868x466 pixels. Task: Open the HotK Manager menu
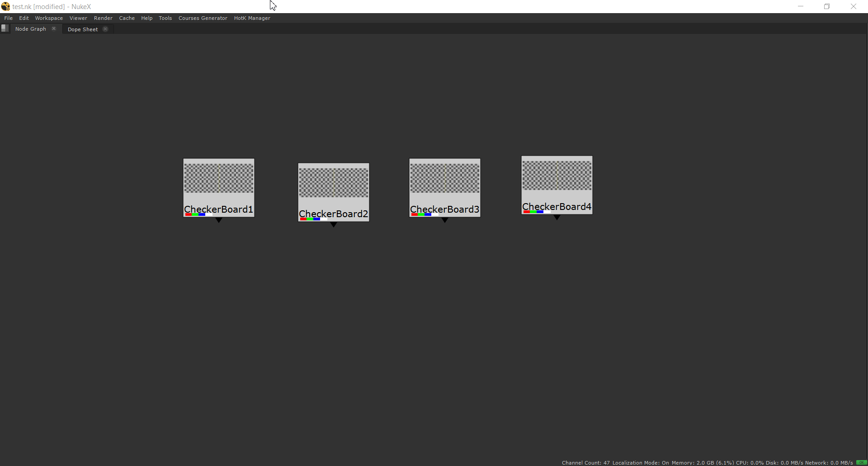252,18
